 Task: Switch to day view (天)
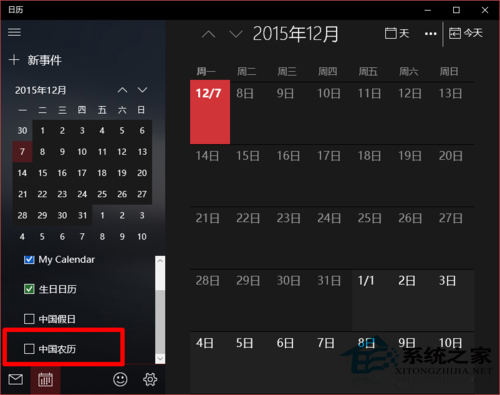397,33
